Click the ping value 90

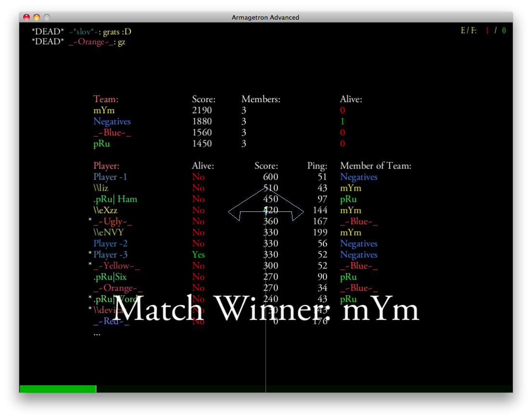point(322,277)
